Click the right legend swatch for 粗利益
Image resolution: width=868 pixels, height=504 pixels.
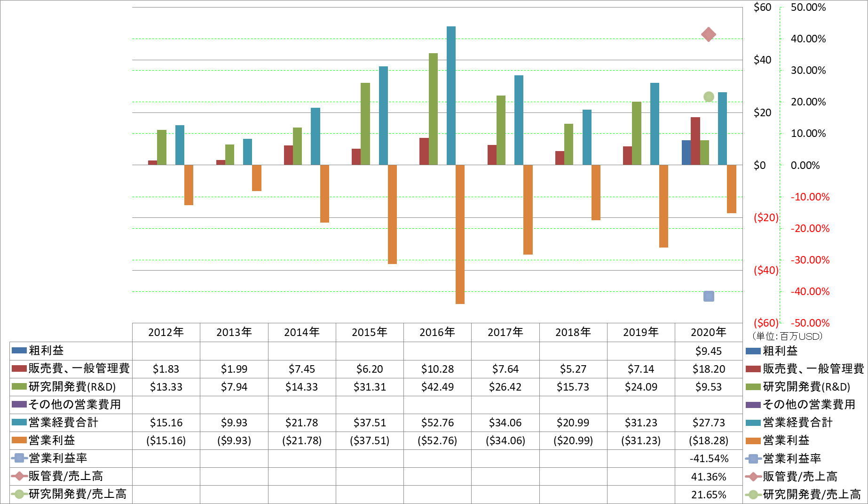pyautogui.click(x=753, y=351)
